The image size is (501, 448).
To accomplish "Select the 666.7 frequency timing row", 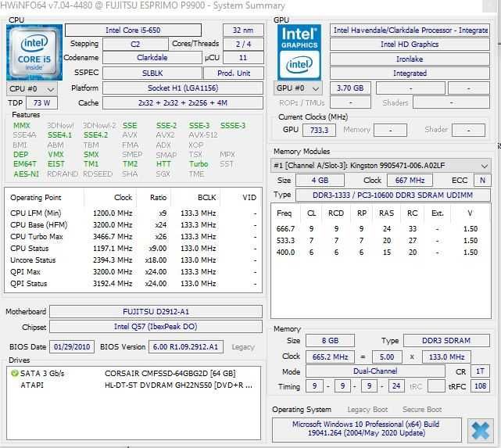I will (381, 229).
